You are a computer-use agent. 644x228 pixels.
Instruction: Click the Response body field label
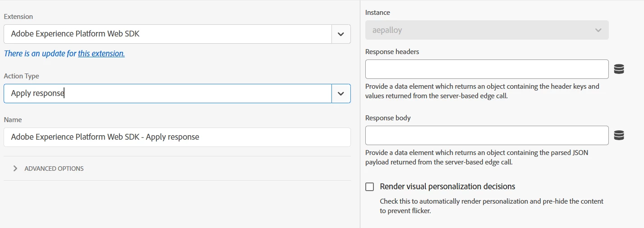click(x=388, y=118)
